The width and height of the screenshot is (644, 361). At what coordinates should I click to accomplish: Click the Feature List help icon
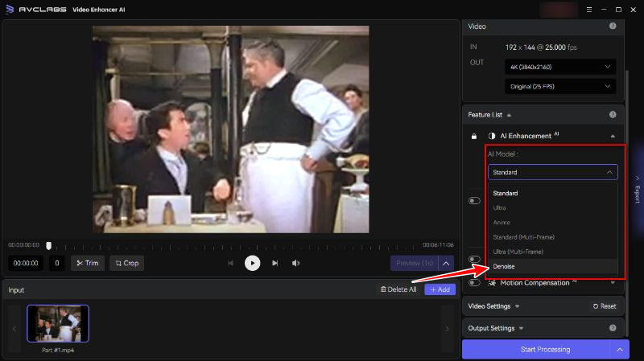613,114
